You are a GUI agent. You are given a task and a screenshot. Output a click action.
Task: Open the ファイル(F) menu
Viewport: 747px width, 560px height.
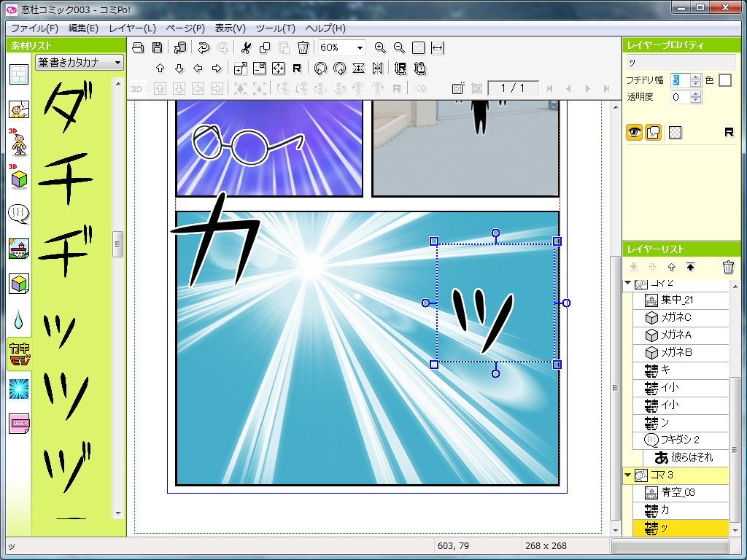[34, 28]
